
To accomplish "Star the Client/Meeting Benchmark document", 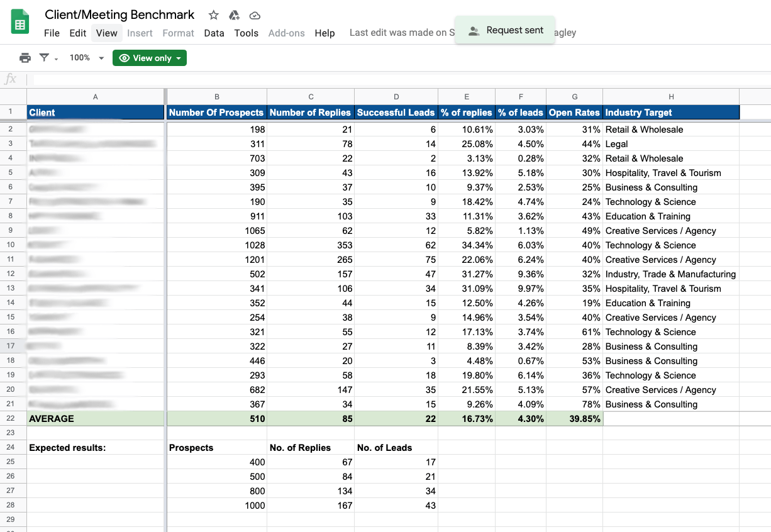I will pos(214,15).
